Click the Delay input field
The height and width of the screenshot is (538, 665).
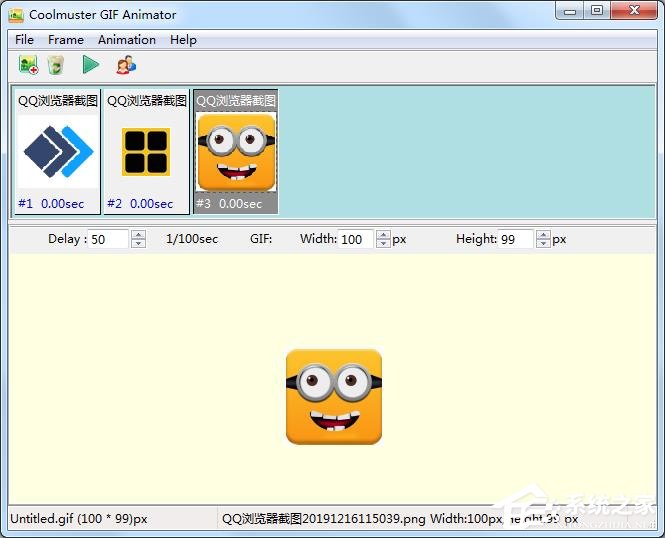coord(109,239)
